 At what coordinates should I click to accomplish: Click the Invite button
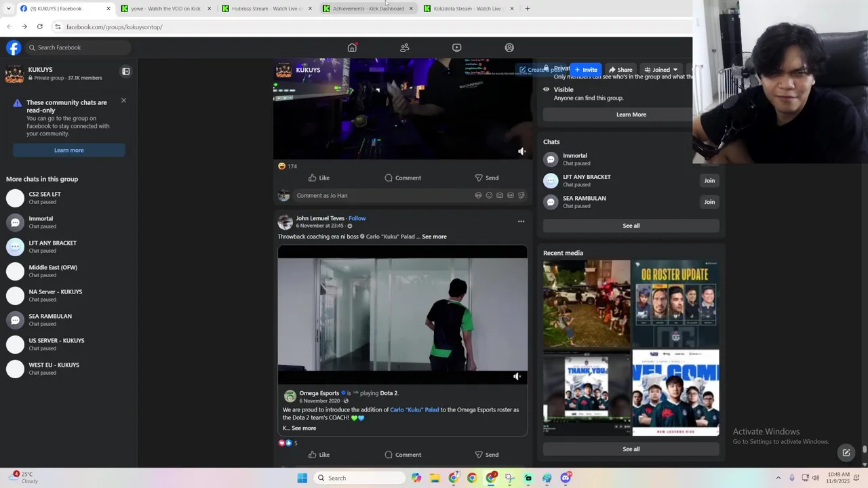point(586,70)
